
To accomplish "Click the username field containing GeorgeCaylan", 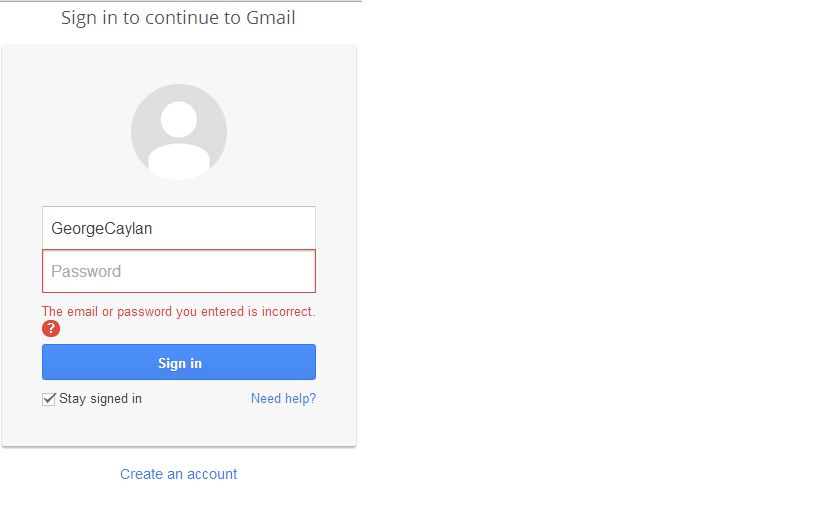I will (179, 228).
